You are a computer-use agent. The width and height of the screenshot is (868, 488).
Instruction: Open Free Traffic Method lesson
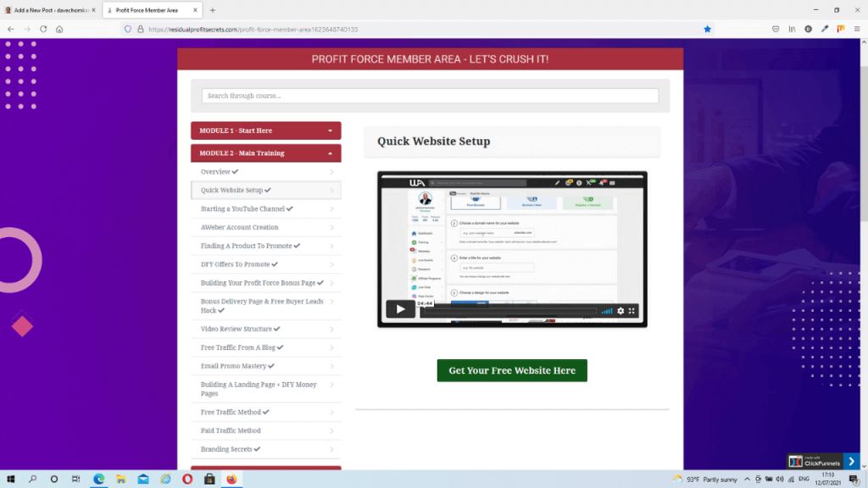(x=265, y=413)
